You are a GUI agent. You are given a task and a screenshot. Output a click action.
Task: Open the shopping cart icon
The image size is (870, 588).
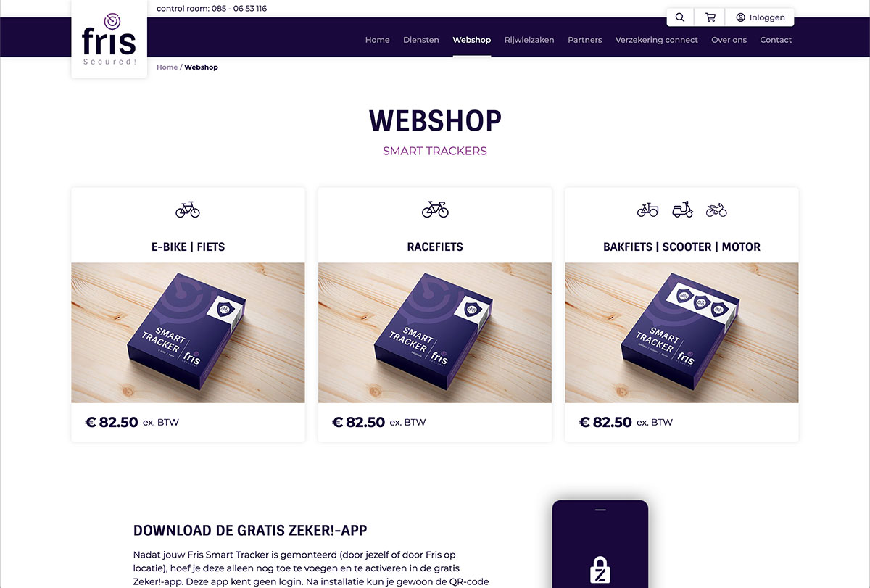click(710, 17)
